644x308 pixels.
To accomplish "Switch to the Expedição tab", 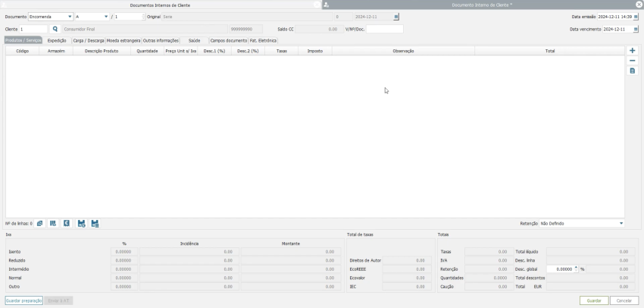I will coord(57,40).
